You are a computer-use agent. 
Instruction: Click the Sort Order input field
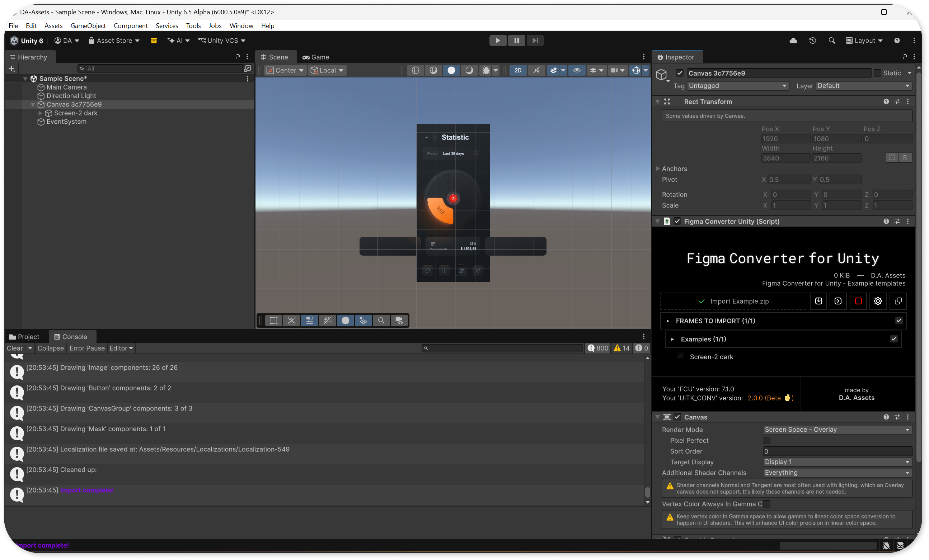point(837,451)
